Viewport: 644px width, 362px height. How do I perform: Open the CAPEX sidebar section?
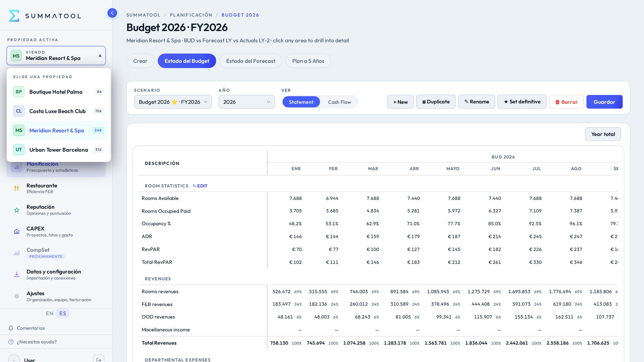56,232
